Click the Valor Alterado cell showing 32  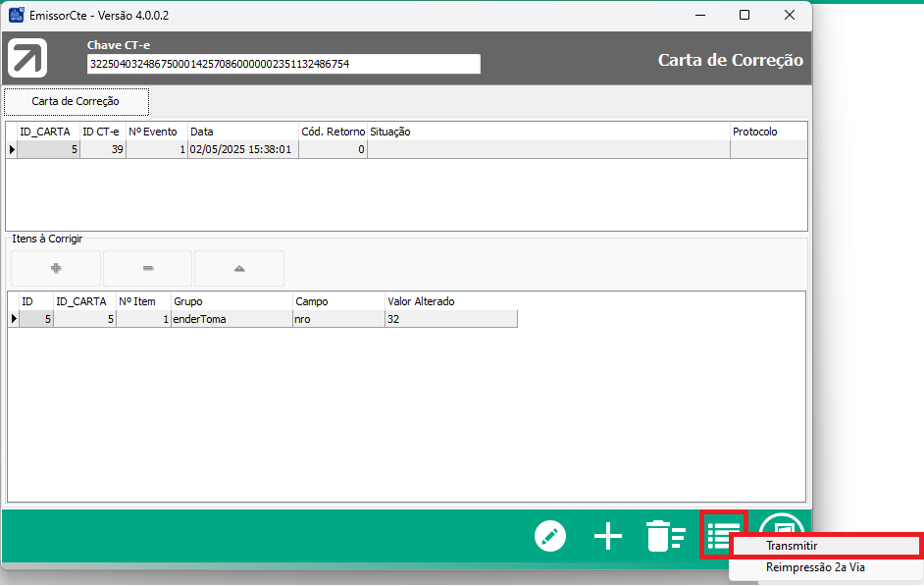450,319
